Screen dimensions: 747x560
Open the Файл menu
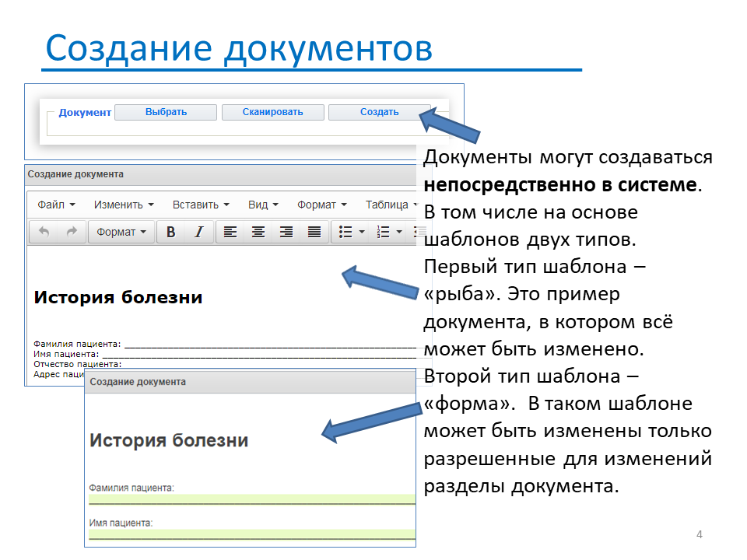56,205
